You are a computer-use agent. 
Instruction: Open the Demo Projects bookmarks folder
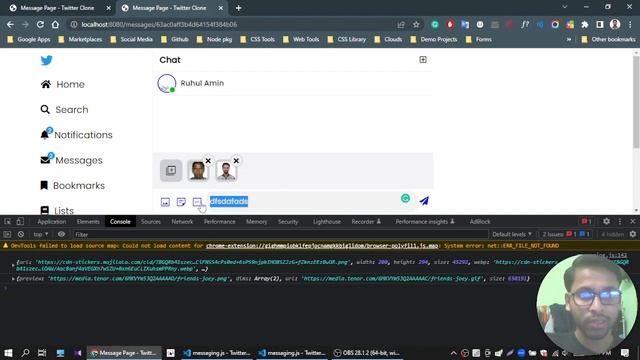coord(433,40)
